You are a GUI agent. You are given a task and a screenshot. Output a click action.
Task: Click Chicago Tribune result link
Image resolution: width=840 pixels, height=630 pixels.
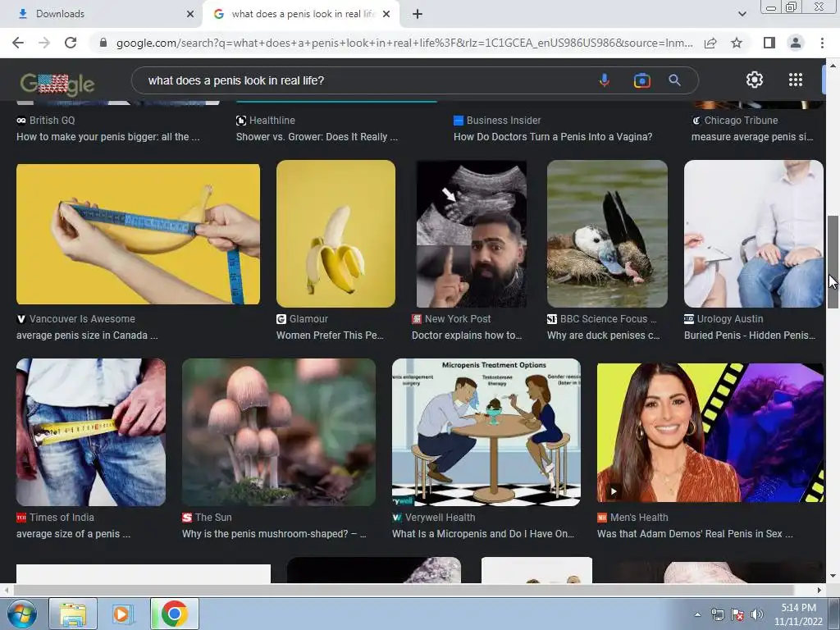point(752,137)
